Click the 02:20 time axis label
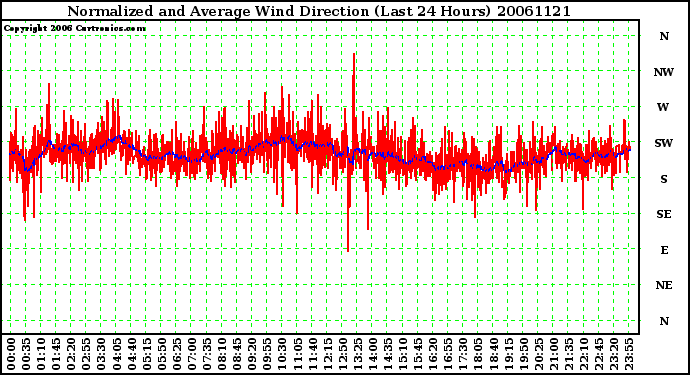The height and width of the screenshot is (375, 690). point(71,354)
